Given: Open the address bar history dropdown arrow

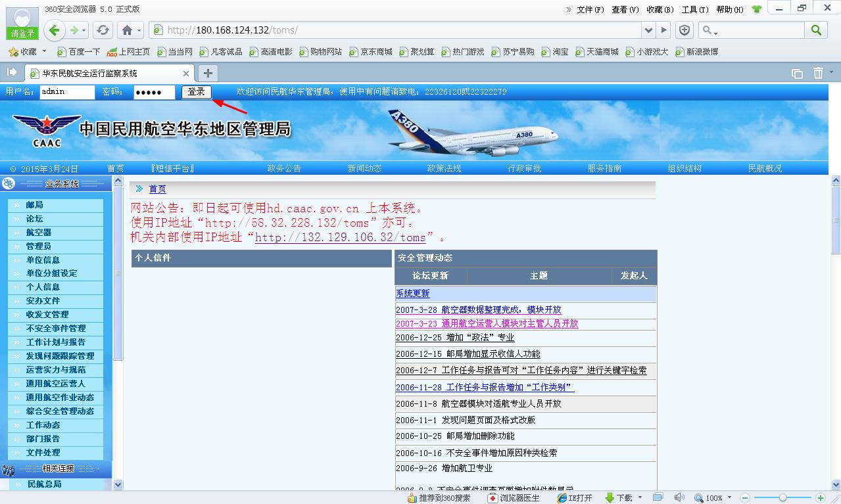Looking at the screenshot, I should pyautogui.click(x=648, y=30).
